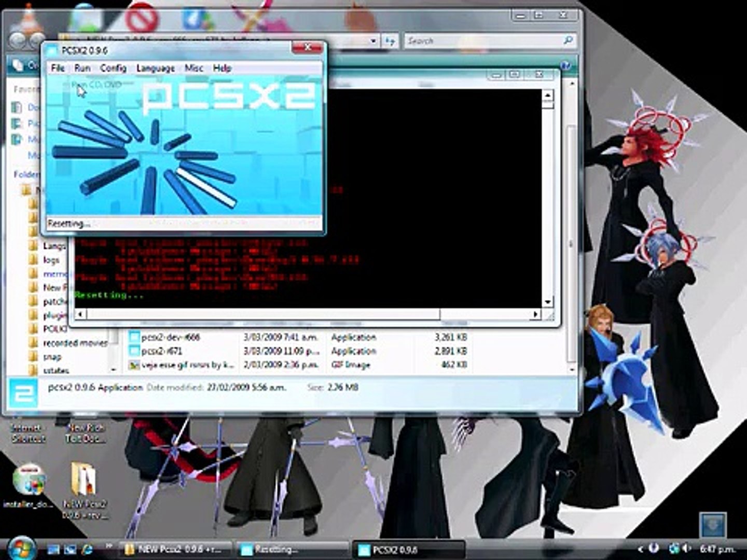Show hidden tray icons arrow
747x560 pixels.
pyautogui.click(x=640, y=549)
